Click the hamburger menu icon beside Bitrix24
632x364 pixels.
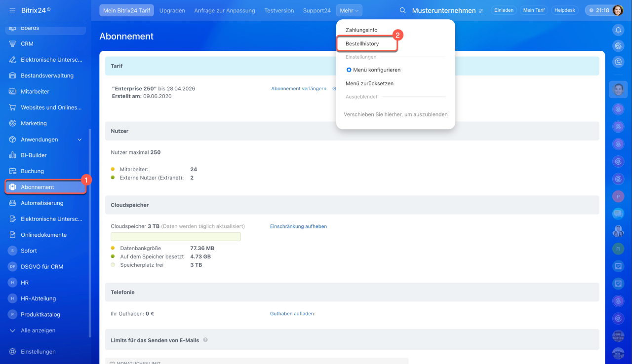[x=12, y=10]
